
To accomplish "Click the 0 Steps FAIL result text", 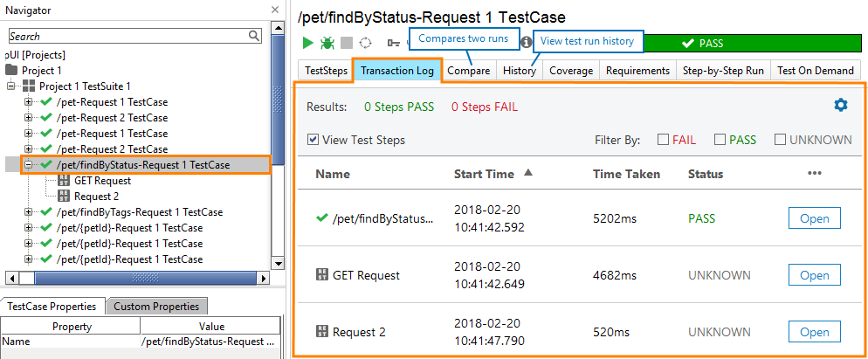I will (x=485, y=107).
